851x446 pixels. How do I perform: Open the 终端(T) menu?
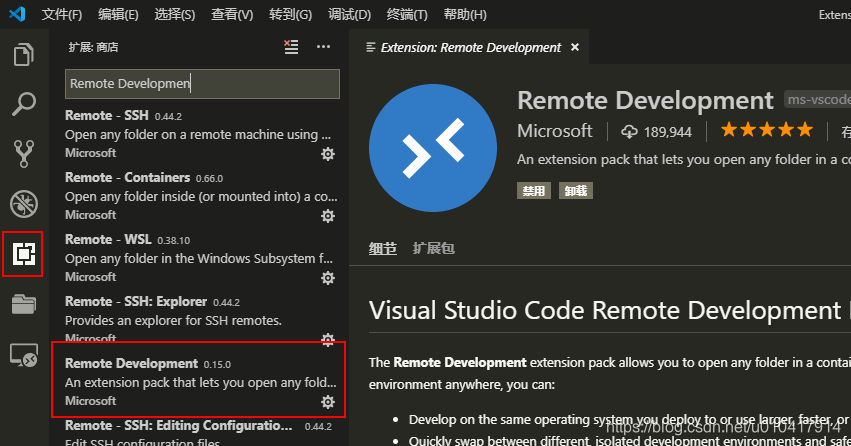point(407,15)
